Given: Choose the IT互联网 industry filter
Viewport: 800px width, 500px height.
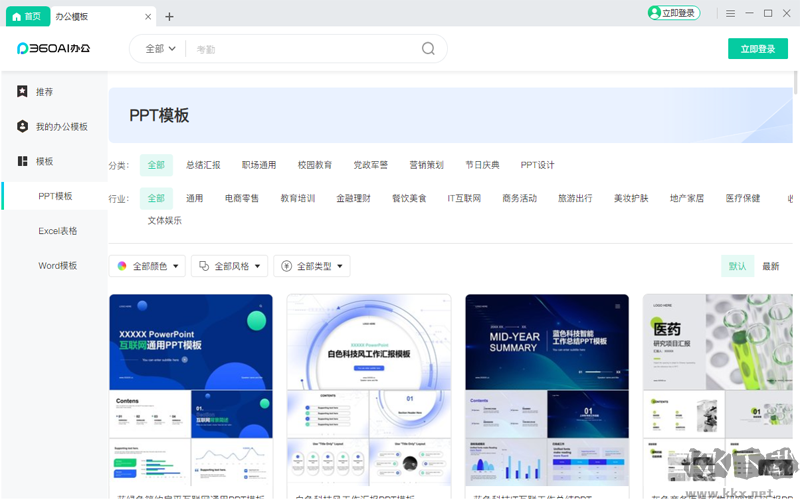Looking at the screenshot, I should (x=464, y=198).
